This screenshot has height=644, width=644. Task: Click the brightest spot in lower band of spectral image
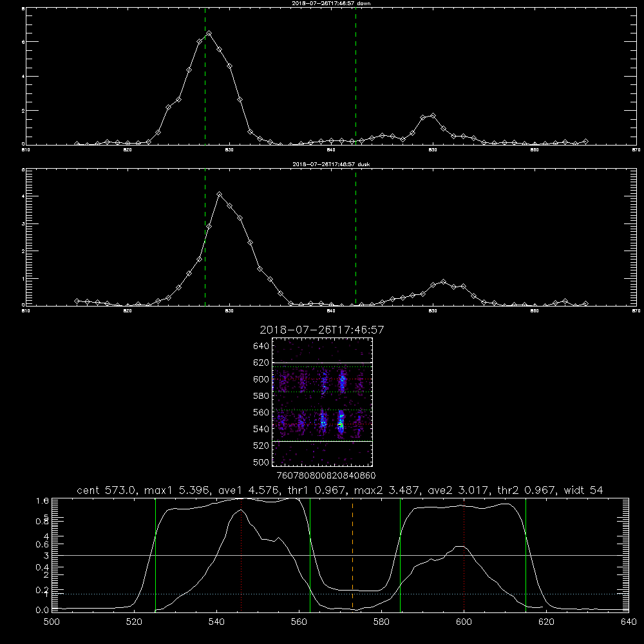coord(341,424)
